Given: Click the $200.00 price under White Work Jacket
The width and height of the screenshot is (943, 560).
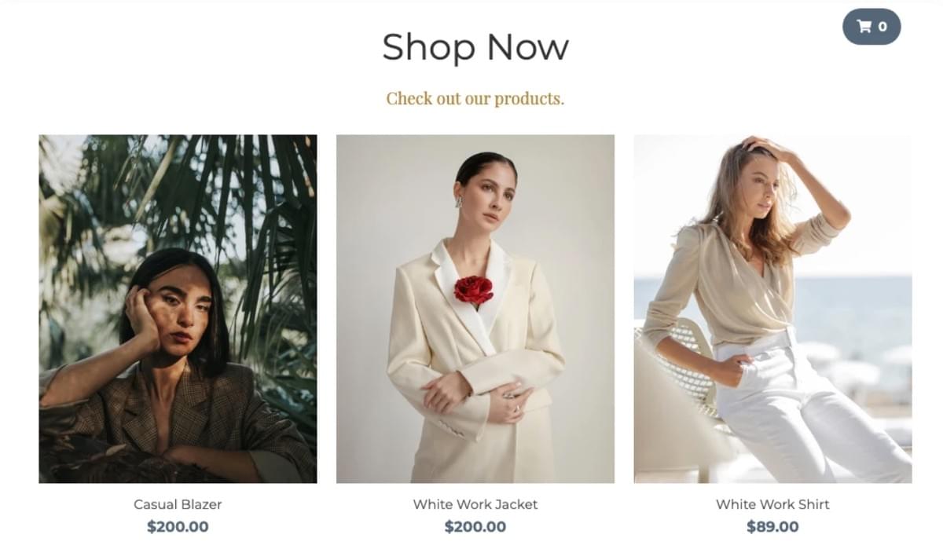Looking at the screenshot, I should [475, 527].
